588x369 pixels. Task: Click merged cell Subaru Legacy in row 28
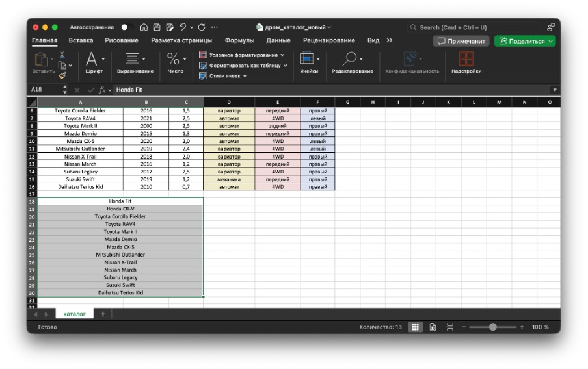pyautogui.click(x=120, y=277)
